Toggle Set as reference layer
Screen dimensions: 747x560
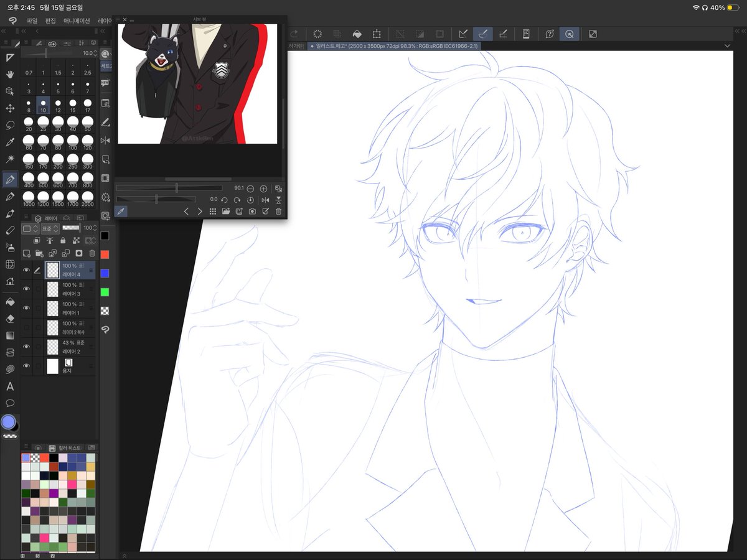50,240
